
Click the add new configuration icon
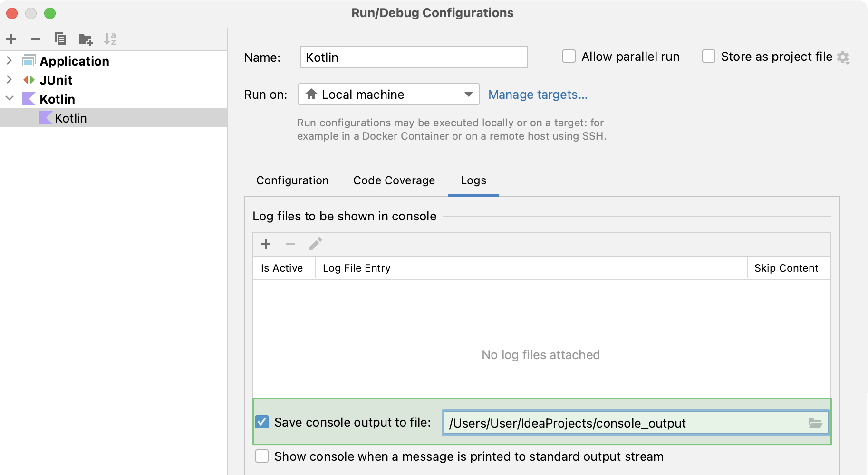pyautogui.click(x=11, y=39)
